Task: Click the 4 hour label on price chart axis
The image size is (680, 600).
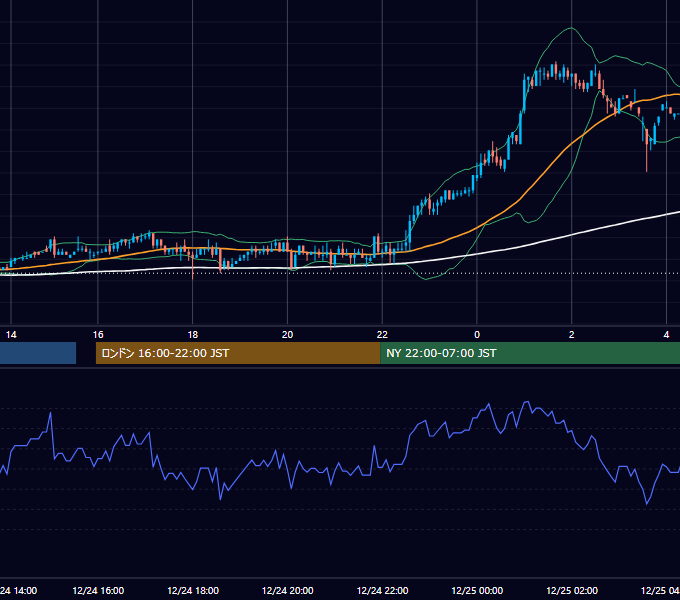Action: coord(666,335)
